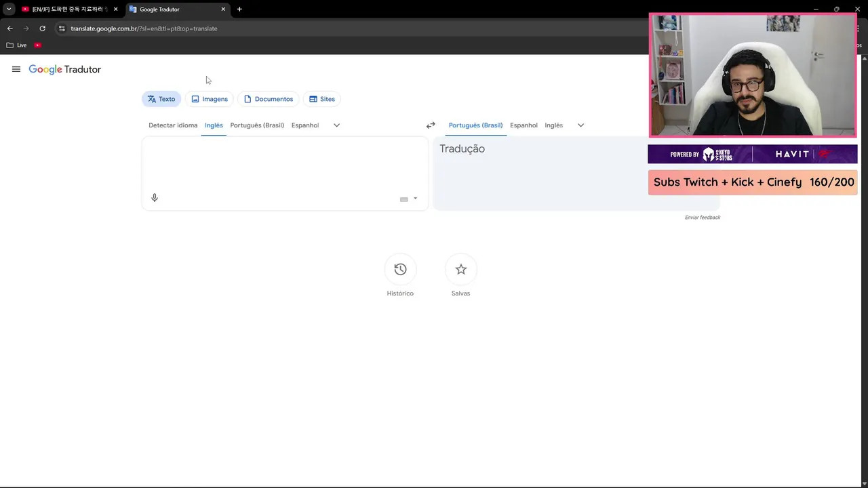Go back in browser navigation
This screenshot has width=868, height=488.
click(x=9, y=28)
